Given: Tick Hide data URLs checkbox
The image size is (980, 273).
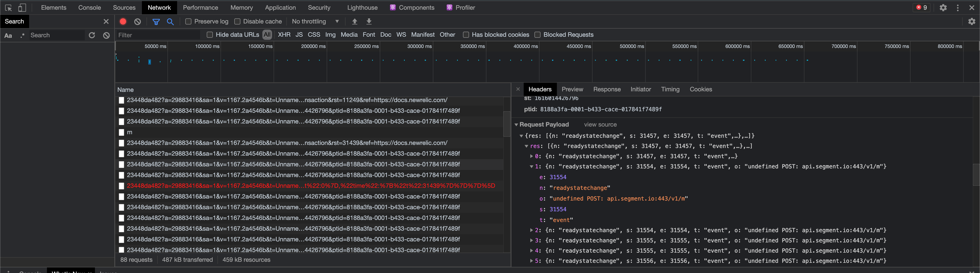Looking at the screenshot, I should pos(210,35).
